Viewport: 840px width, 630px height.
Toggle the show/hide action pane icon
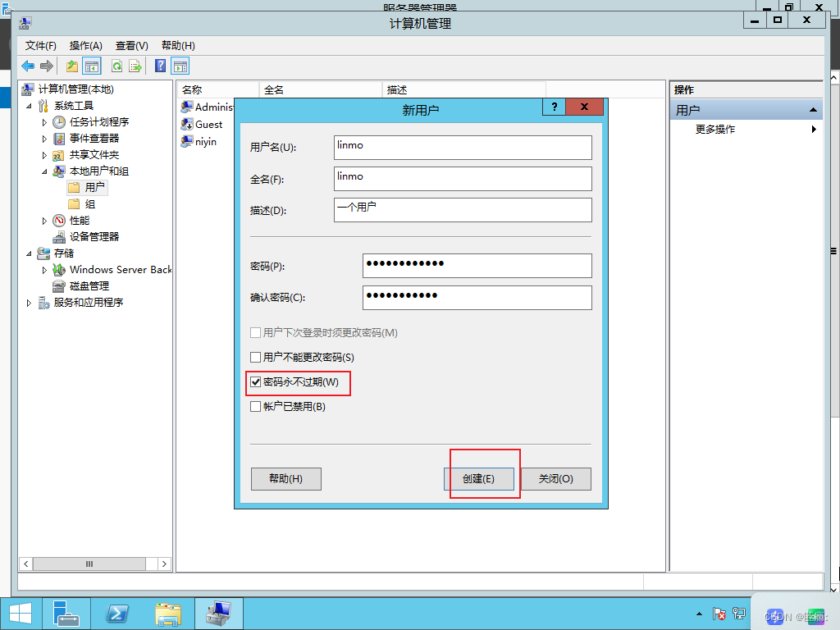point(180,66)
